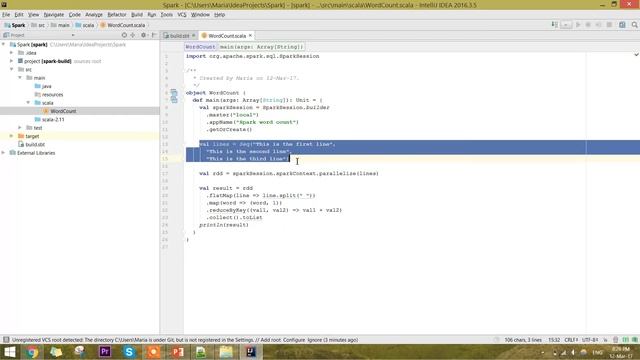Open Windows Start button
This screenshot has width=640, height=360.
[x=9, y=352]
